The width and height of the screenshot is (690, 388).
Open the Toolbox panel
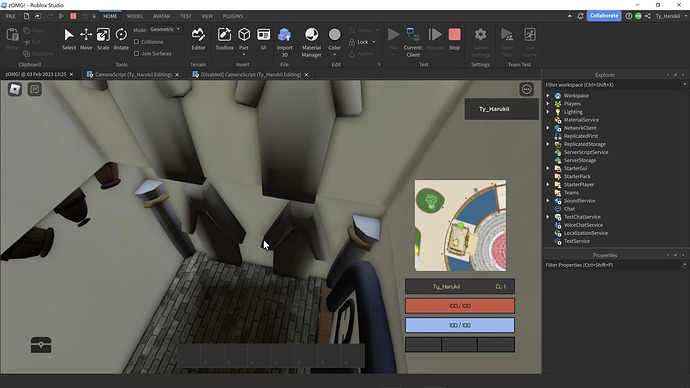click(224, 39)
